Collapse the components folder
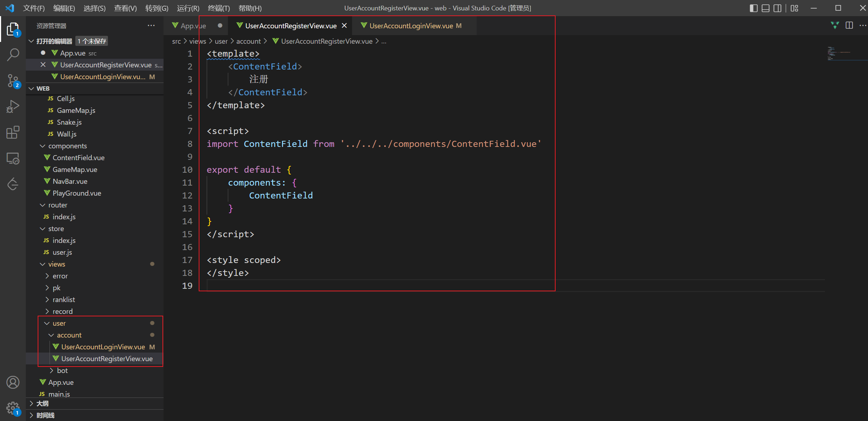 (x=67, y=146)
